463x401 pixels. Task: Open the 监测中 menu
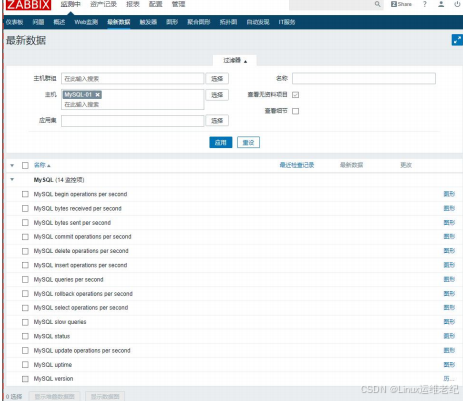point(71,4)
